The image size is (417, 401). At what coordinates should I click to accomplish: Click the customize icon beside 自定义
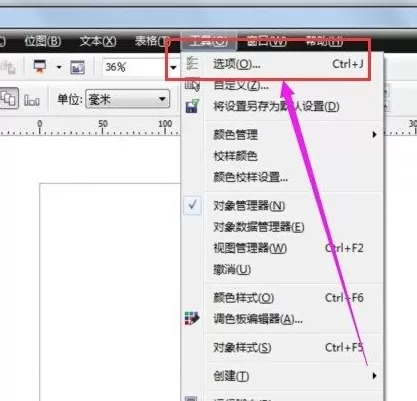tap(192, 85)
